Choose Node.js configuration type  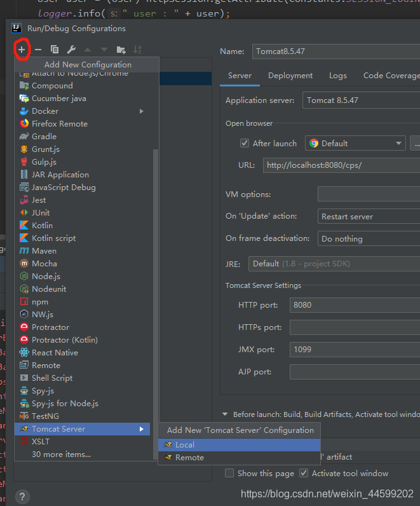click(82, 277)
